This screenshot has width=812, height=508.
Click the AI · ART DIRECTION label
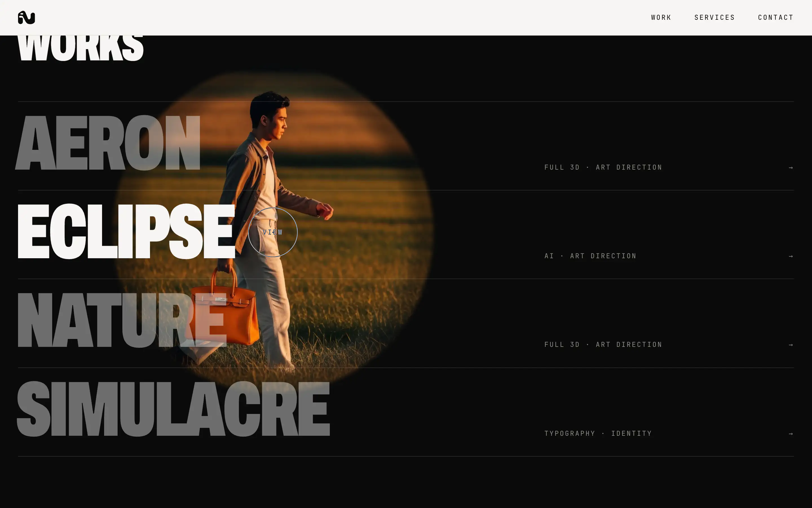click(x=590, y=256)
